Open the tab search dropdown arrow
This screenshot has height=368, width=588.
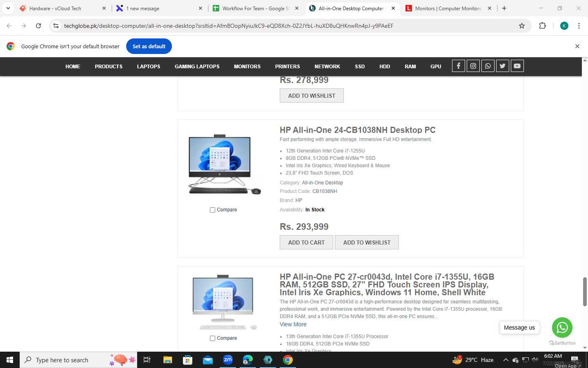(8, 8)
